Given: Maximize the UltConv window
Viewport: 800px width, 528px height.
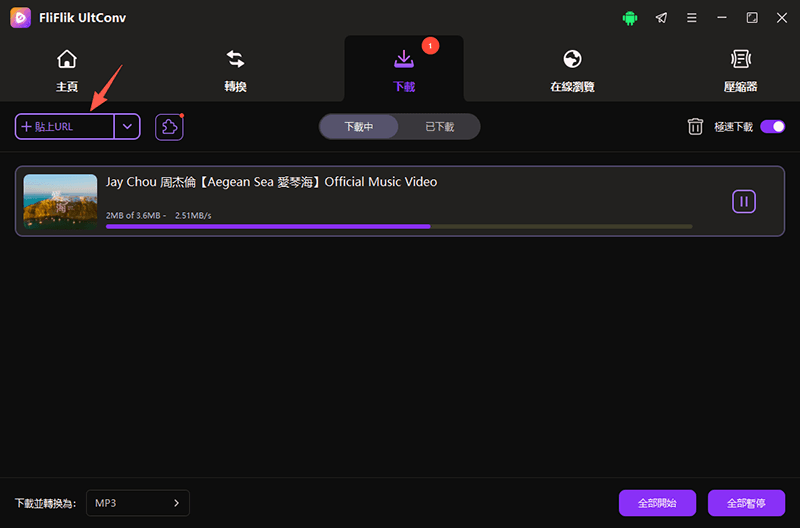Looking at the screenshot, I should point(752,18).
